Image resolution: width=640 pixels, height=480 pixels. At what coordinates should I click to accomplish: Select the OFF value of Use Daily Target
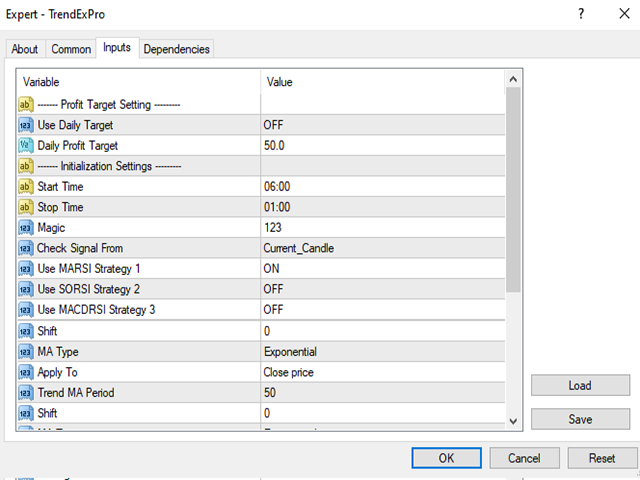click(273, 125)
